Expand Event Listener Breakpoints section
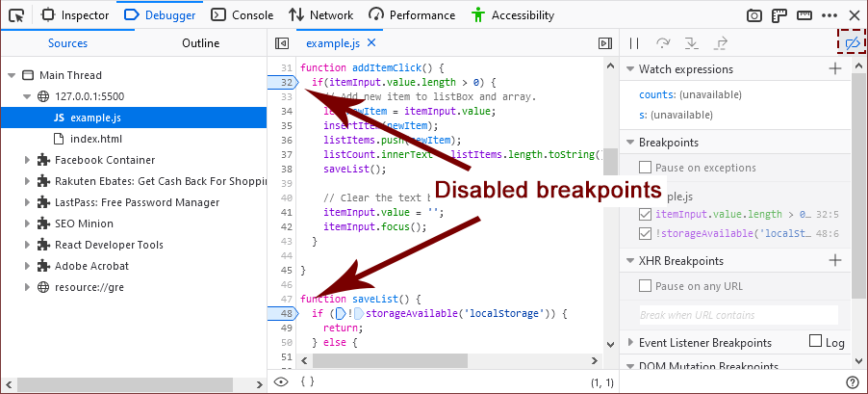Viewport: 868px width, 394px height. pyautogui.click(x=629, y=343)
